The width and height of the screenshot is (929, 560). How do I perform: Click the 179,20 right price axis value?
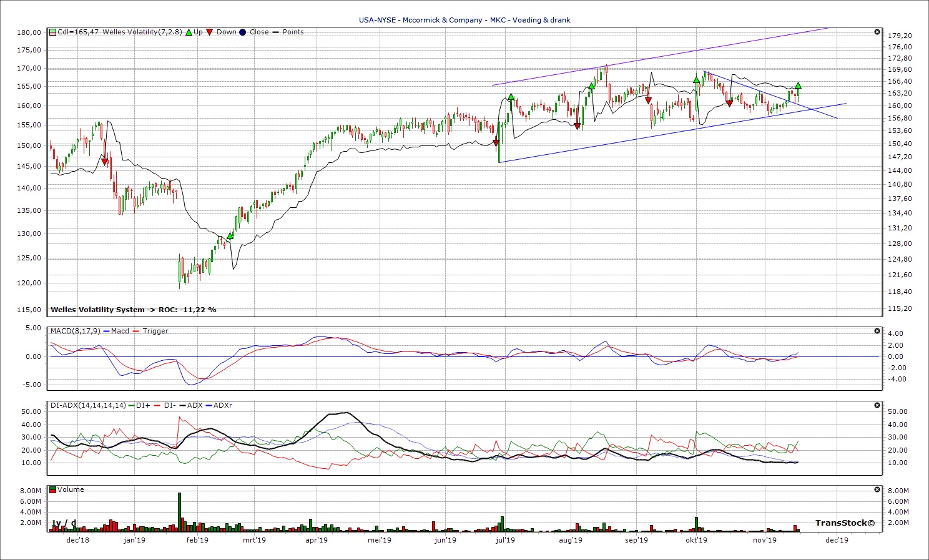click(900, 36)
